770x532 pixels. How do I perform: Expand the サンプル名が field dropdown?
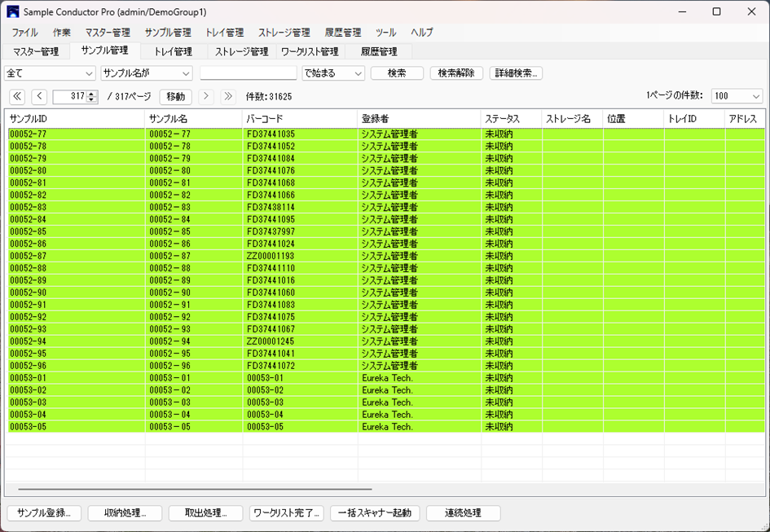(x=146, y=73)
